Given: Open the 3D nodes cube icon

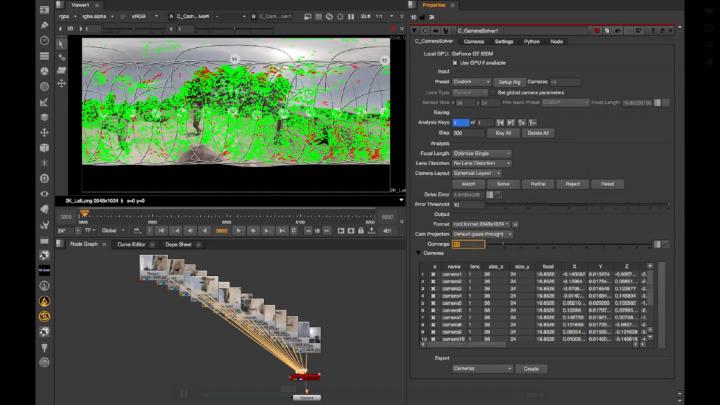Looking at the screenshot, I should (x=45, y=147).
